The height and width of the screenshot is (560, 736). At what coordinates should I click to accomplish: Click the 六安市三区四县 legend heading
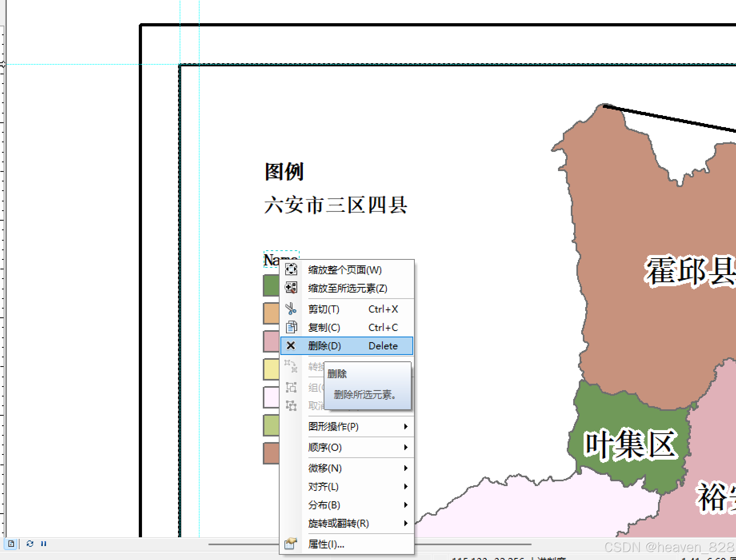(336, 205)
